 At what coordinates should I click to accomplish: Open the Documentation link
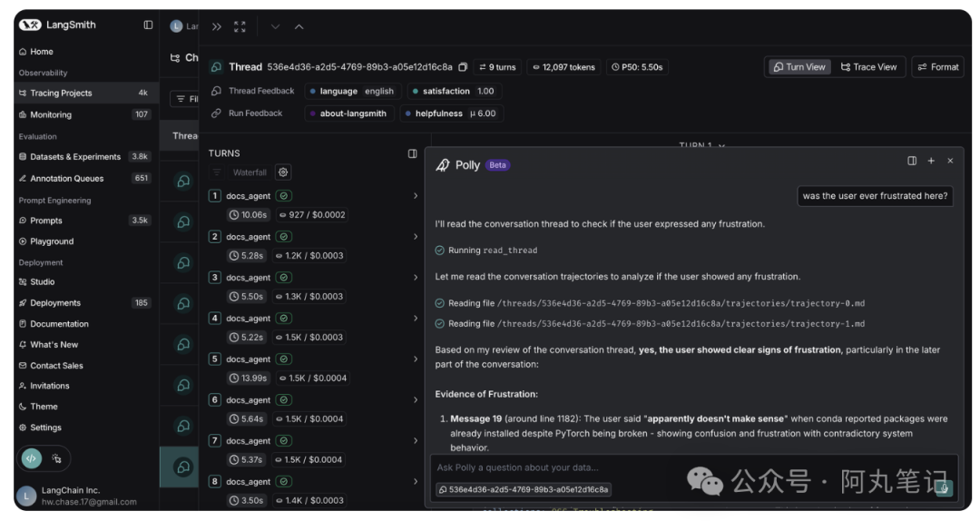tap(59, 324)
